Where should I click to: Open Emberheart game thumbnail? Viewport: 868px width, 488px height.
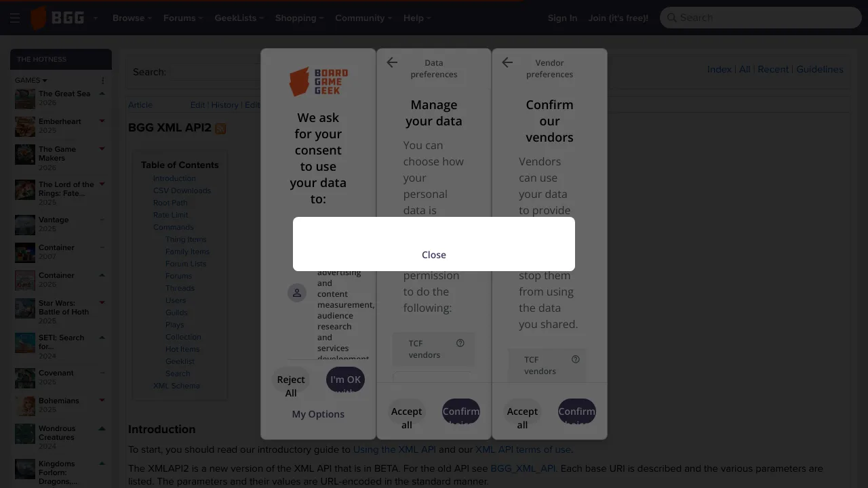(x=25, y=127)
